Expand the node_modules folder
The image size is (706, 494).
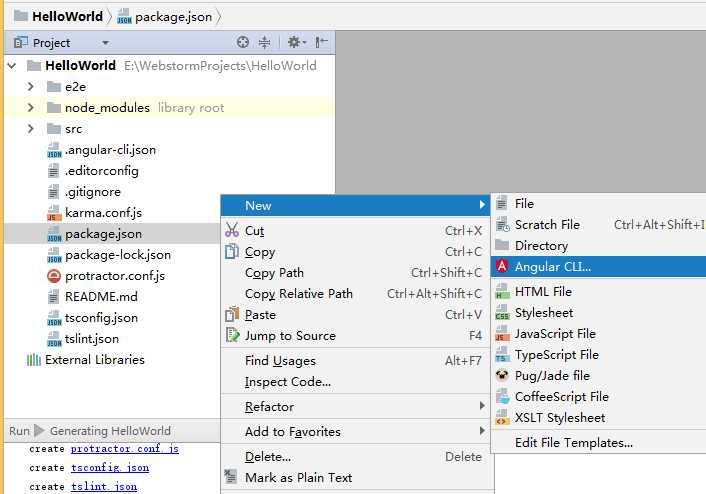31,108
